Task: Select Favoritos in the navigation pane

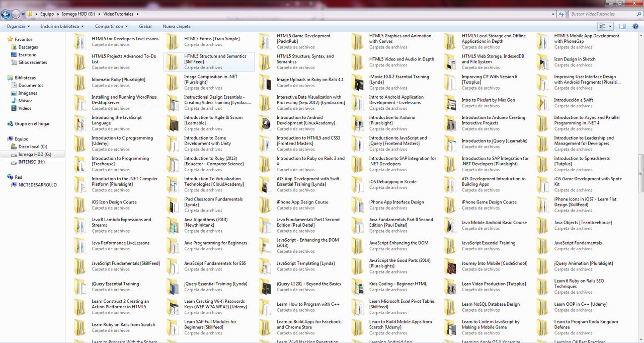Action: pos(24,39)
